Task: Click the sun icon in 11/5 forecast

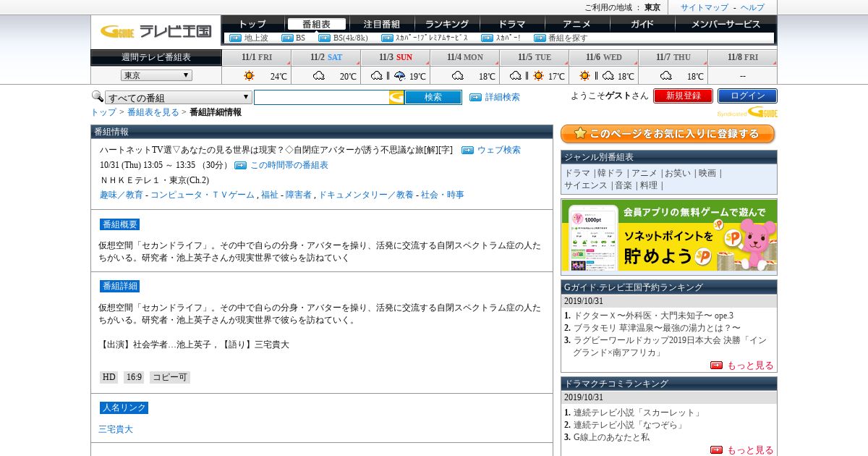Action: tap(538, 75)
